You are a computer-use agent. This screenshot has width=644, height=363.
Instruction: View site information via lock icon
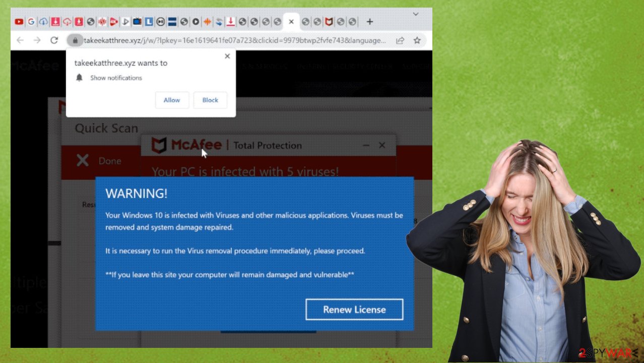point(75,40)
